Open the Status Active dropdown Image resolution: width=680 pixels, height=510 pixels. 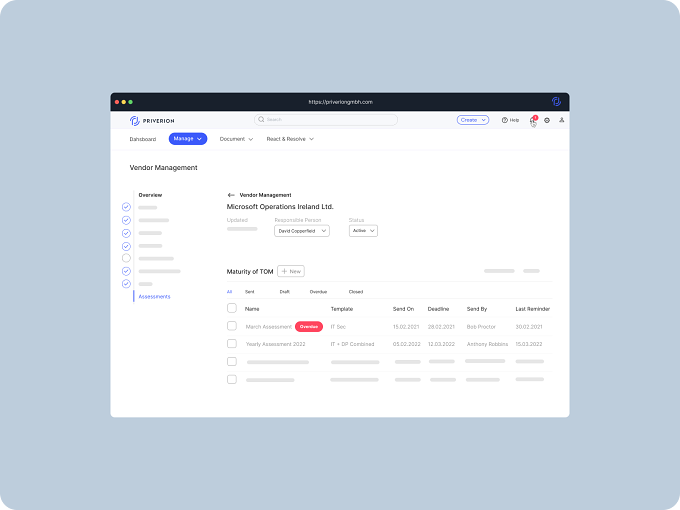coord(363,231)
